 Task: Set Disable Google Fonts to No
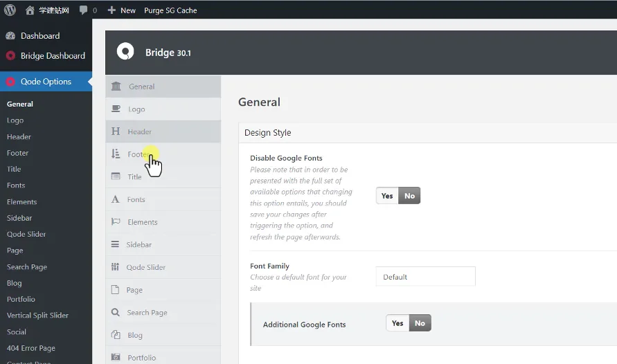coord(409,196)
